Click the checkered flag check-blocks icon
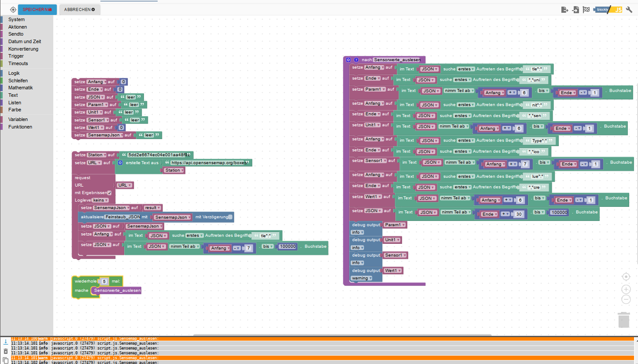 586,9
